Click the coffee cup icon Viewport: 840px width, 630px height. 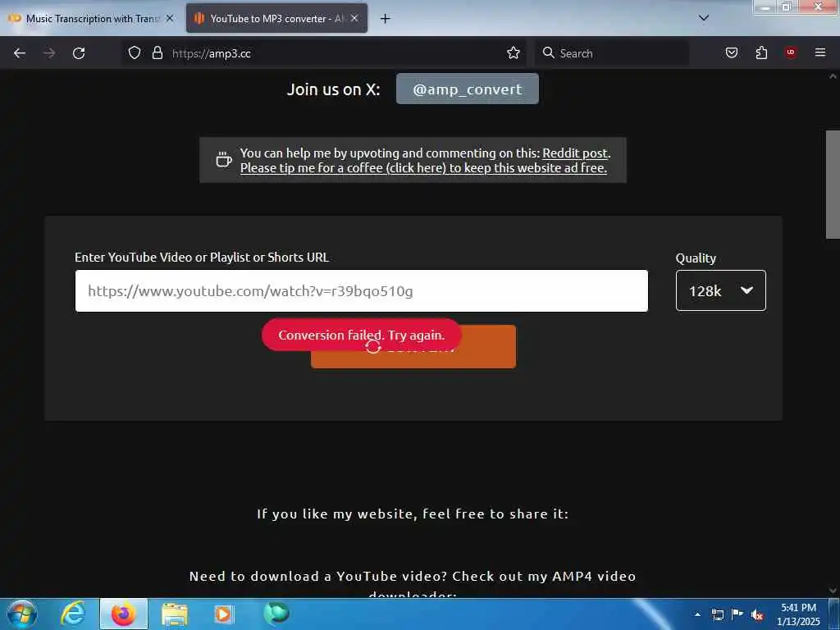223,160
